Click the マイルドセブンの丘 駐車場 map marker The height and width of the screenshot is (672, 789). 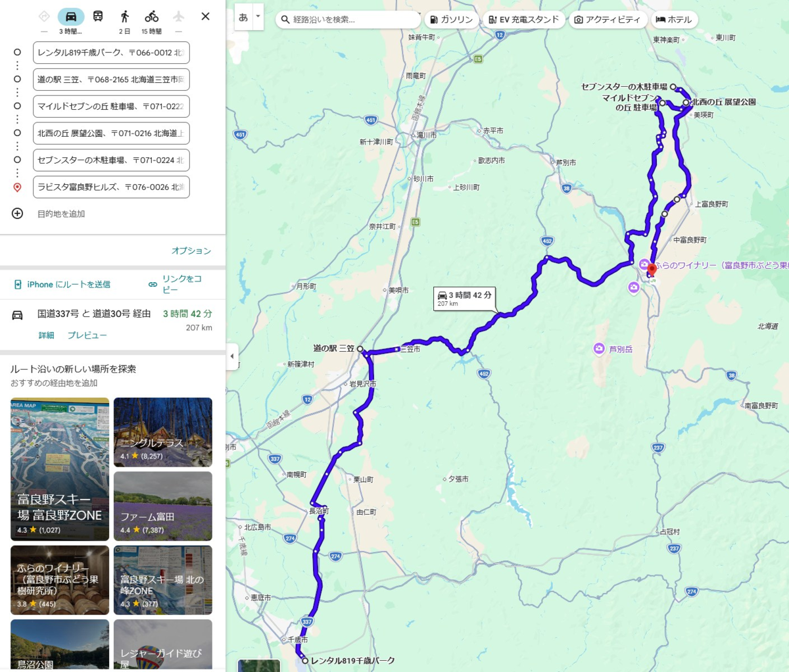(x=663, y=103)
